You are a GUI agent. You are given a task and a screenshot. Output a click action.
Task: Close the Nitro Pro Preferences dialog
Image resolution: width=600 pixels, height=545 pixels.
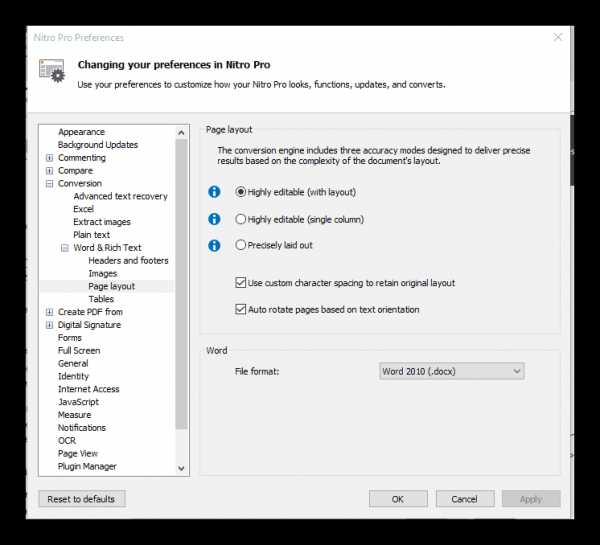[558, 37]
